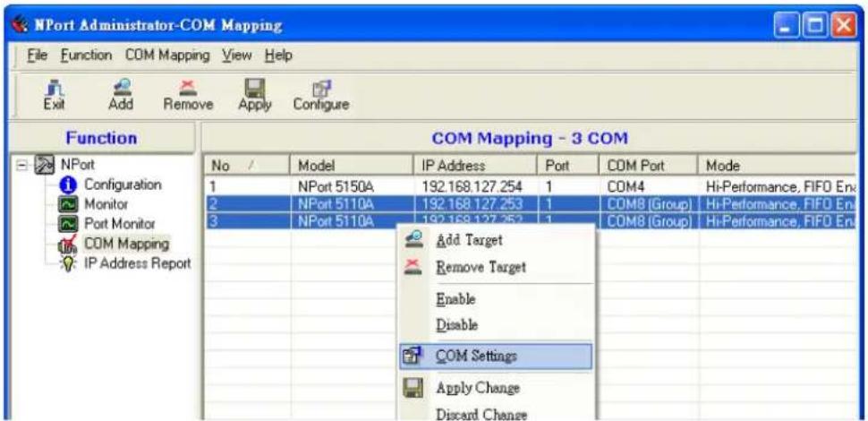
Task: Open the File menu
Action: click(38, 56)
